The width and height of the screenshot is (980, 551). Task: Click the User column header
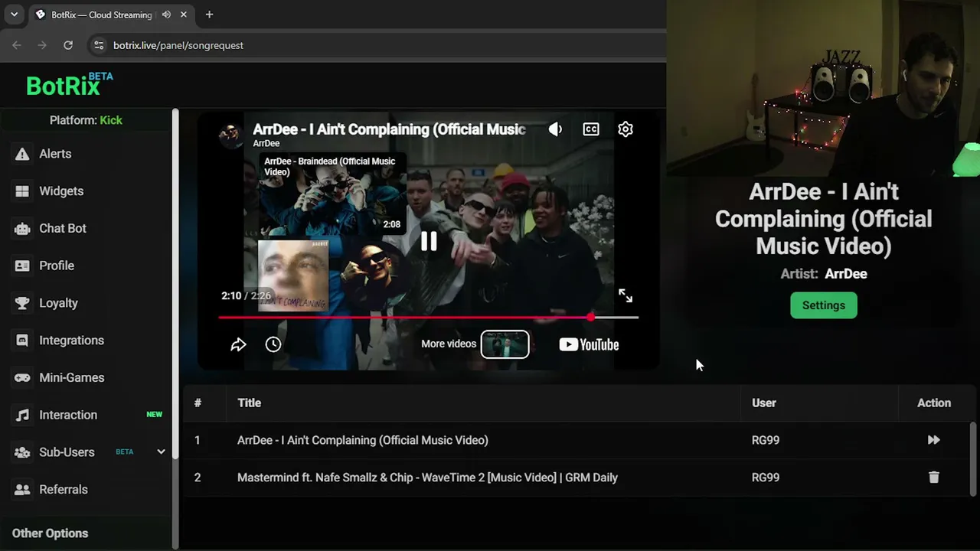point(764,403)
